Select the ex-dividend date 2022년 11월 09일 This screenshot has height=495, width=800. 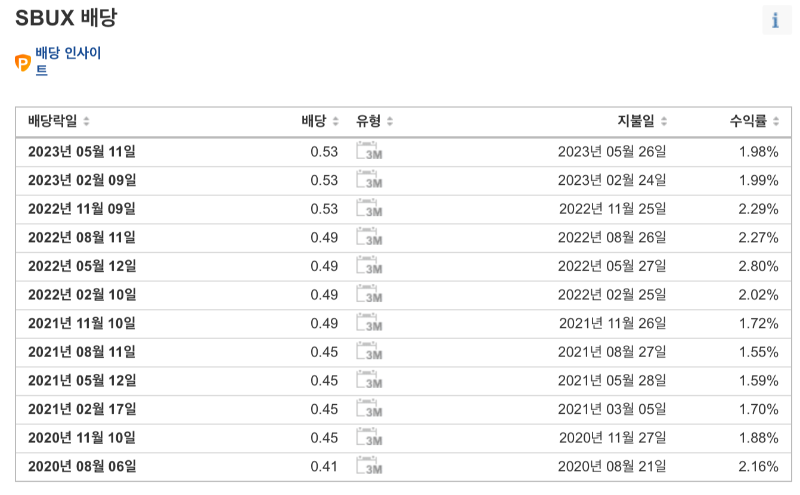pyautogui.click(x=82, y=209)
